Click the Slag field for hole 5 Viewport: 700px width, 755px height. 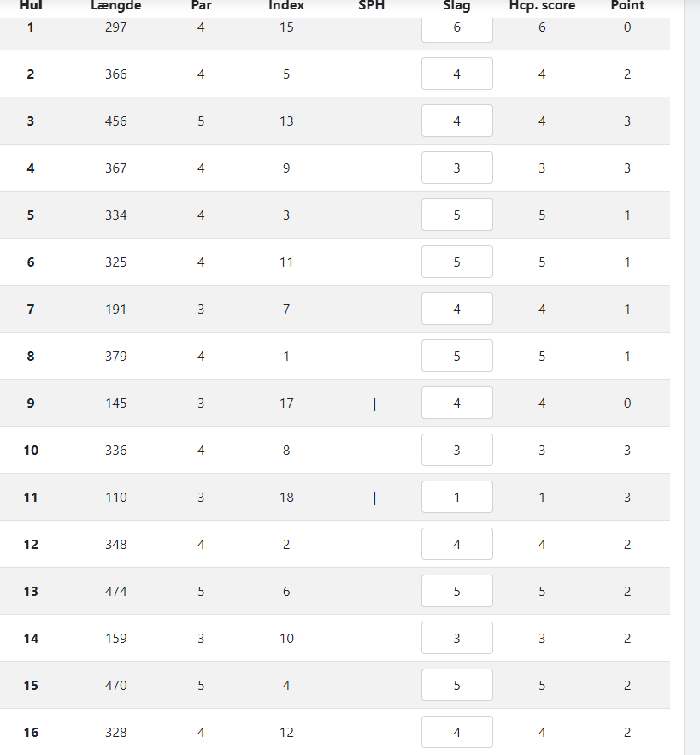457,215
